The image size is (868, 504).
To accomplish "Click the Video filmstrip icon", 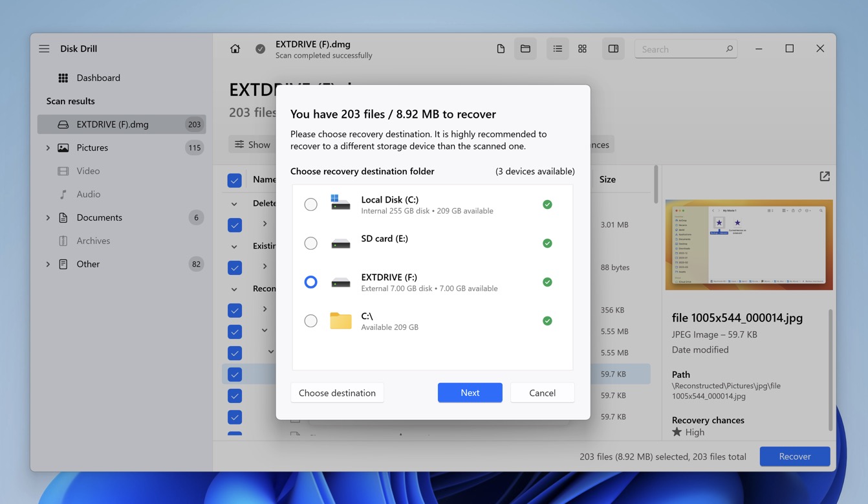I will pos(63,171).
